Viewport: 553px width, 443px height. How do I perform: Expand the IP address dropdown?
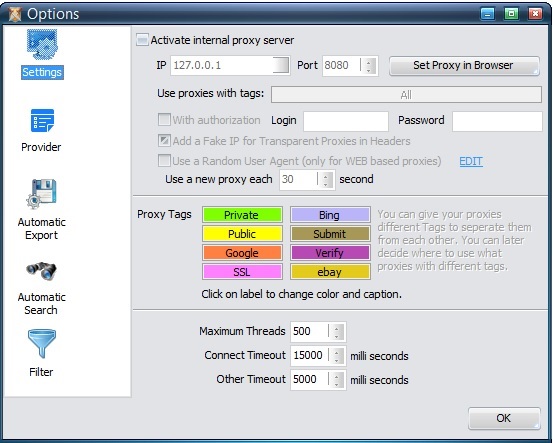tap(281, 65)
